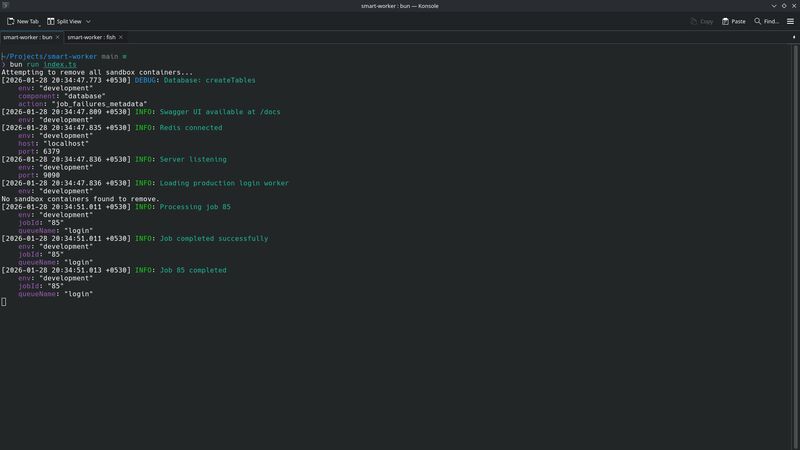Click "Loading production login worker" message
This screenshot has height=450, width=800.
click(224, 183)
